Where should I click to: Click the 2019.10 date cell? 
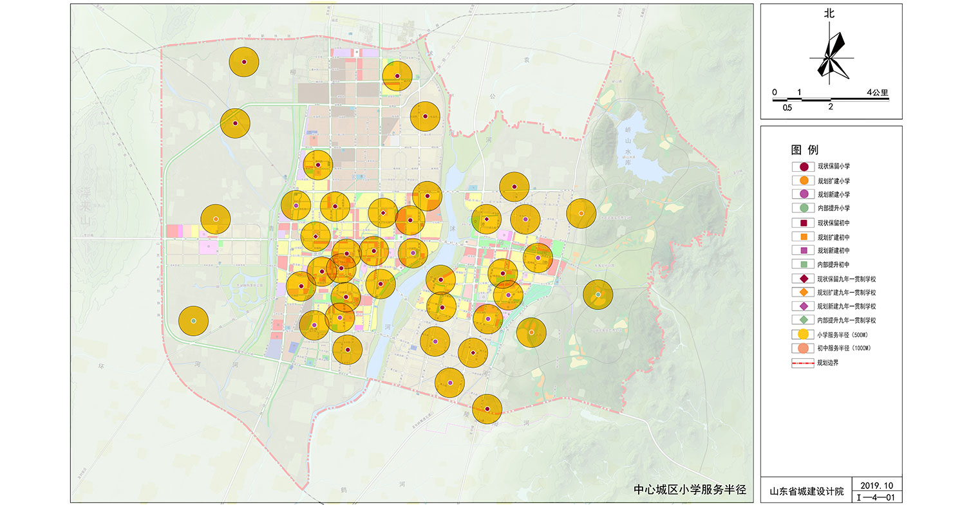tap(876, 485)
